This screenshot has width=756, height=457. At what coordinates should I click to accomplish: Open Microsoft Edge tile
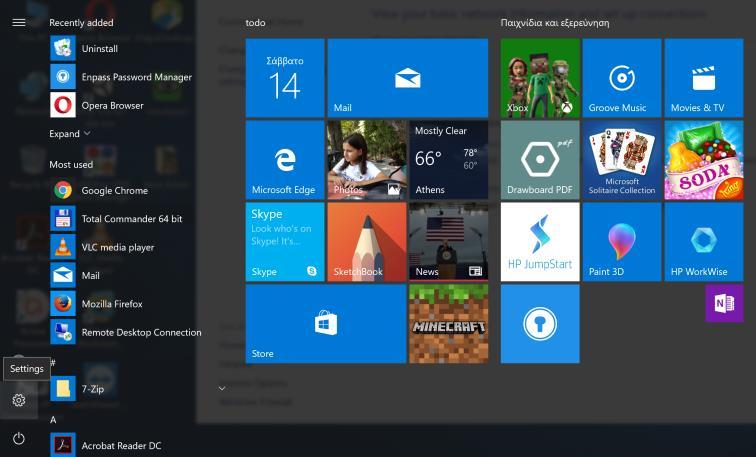tap(285, 160)
